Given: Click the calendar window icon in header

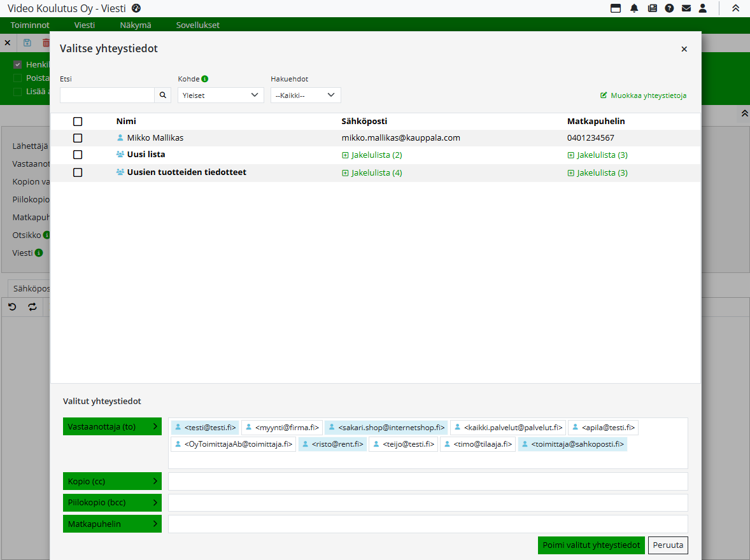Looking at the screenshot, I should coord(616,8).
